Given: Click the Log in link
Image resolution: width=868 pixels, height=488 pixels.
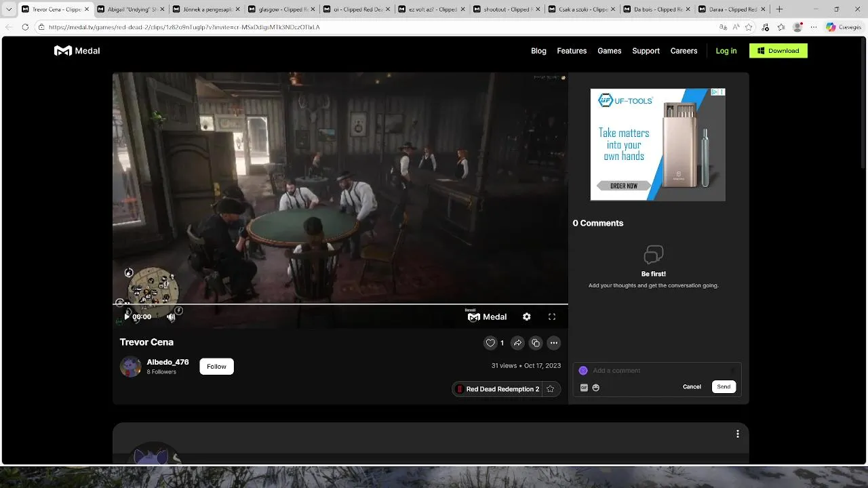Looking at the screenshot, I should pos(726,51).
